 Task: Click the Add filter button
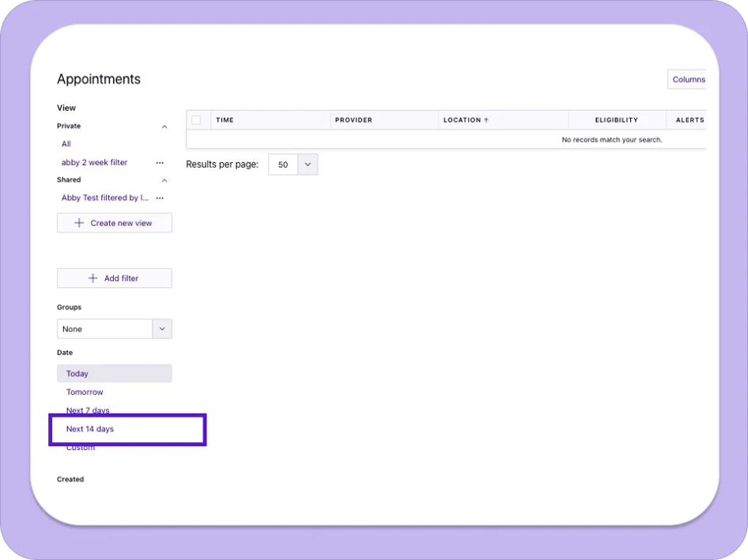pyautogui.click(x=114, y=278)
